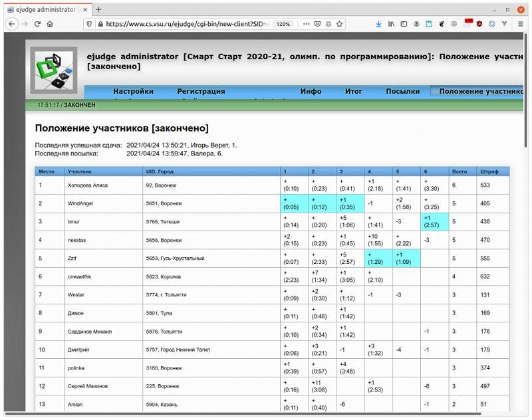Open the page actions three-dot menu
This screenshot has height=420, width=532.
tap(305, 24)
